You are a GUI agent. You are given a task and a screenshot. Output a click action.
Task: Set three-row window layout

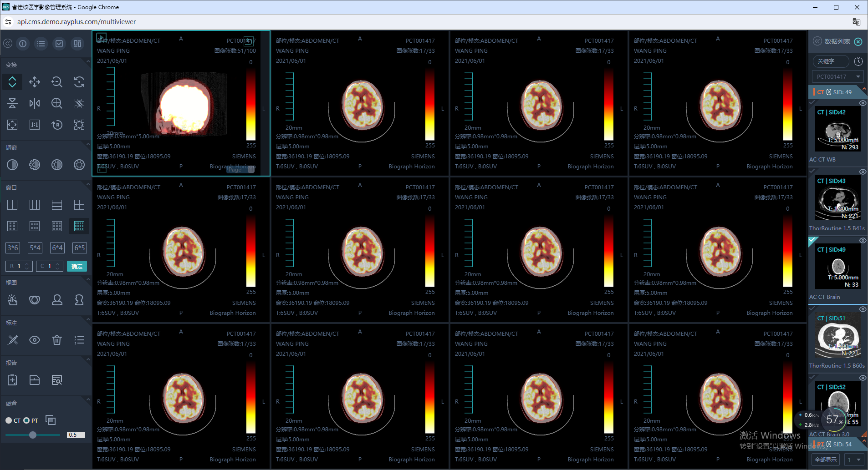[x=57, y=205]
